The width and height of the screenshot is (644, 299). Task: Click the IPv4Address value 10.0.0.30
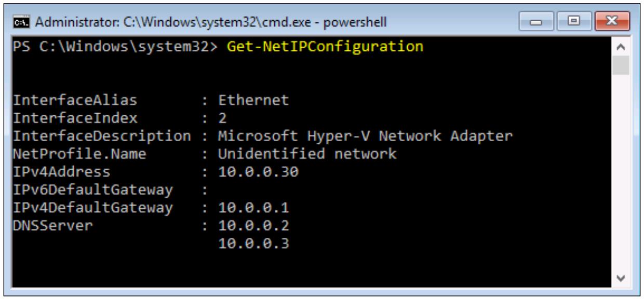click(259, 172)
